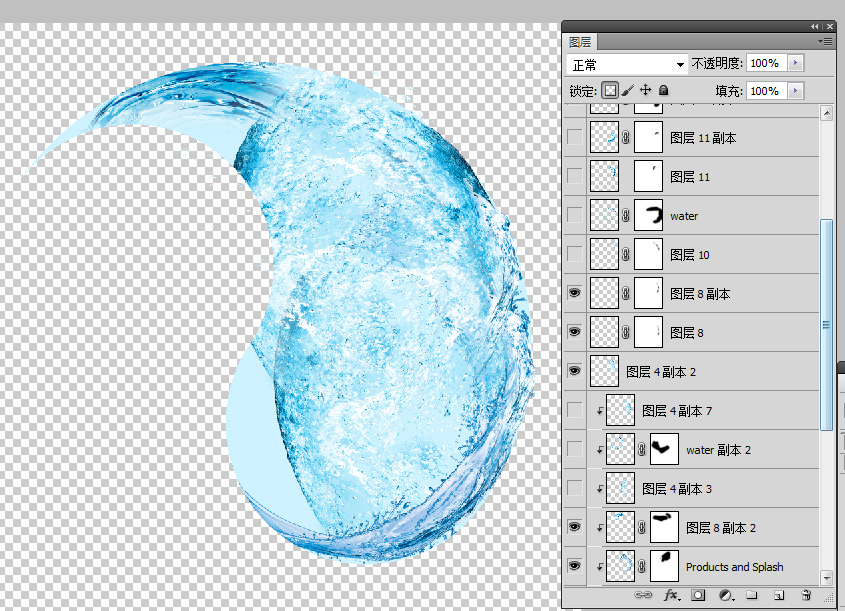Image resolution: width=845 pixels, height=611 pixels.
Task: Hide the 图层 4 副本 2 layer
Action: coord(575,371)
